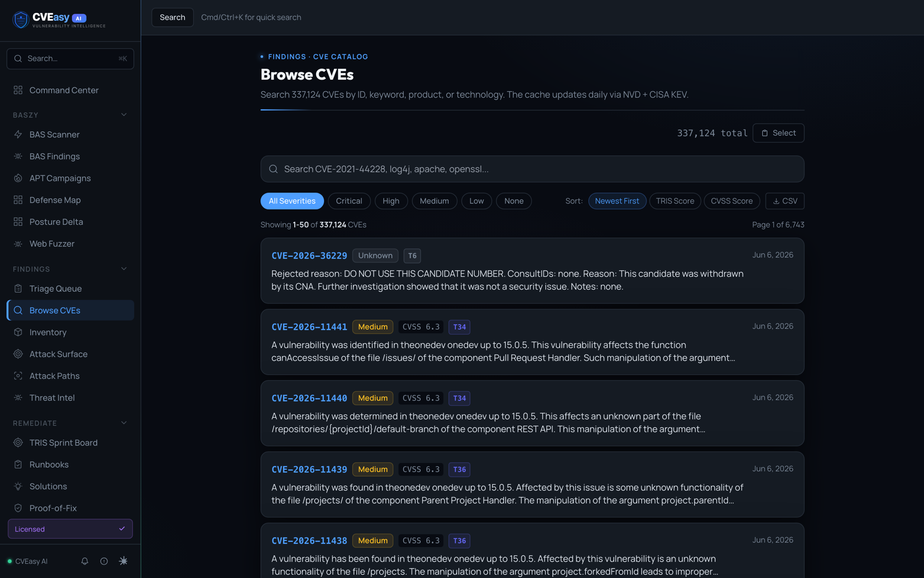Click the Web Fuzzer icon
This screenshot has width=924, height=578.
pos(18,244)
